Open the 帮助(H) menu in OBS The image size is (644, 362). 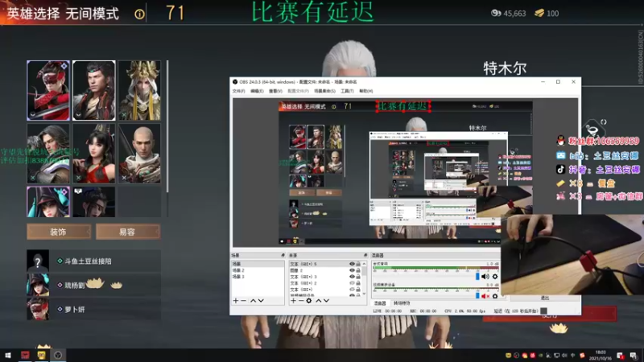[365, 91]
